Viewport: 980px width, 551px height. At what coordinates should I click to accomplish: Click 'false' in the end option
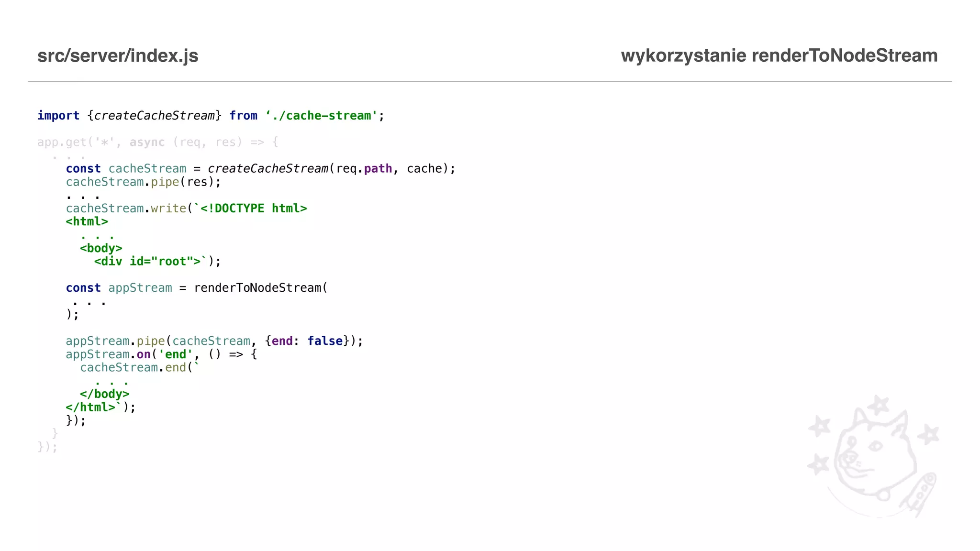pyautogui.click(x=325, y=341)
